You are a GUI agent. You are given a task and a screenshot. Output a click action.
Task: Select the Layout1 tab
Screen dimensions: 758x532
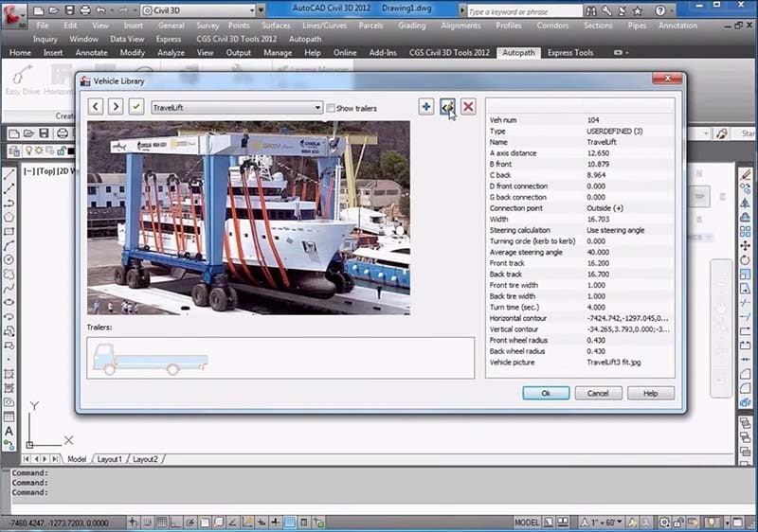[x=110, y=459]
